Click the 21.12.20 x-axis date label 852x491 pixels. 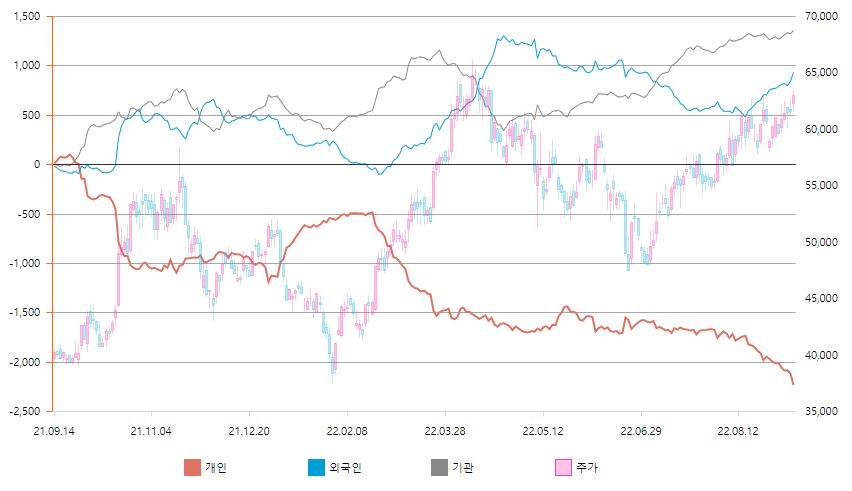point(248,431)
